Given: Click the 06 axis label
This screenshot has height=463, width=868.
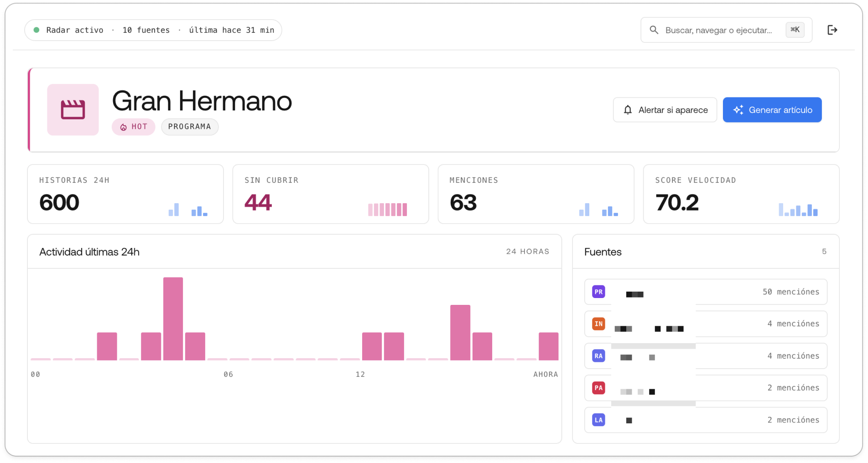Looking at the screenshot, I should click(229, 375).
